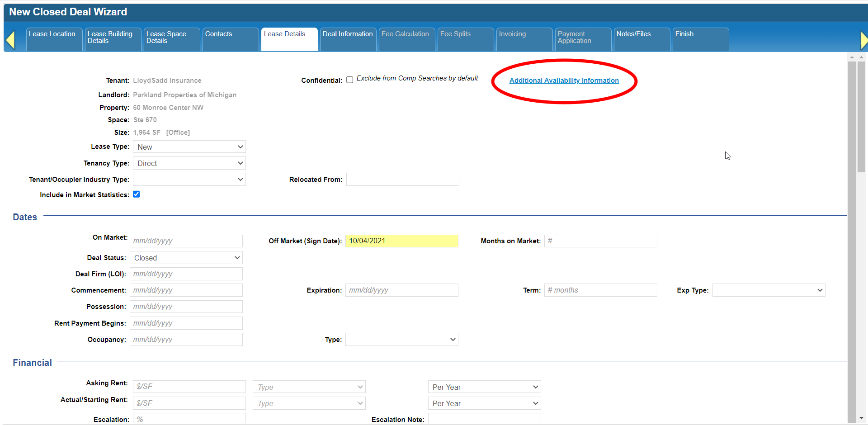Viewport: 868px width, 426px height.
Task: Open the Deal Status dropdown
Action: click(186, 258)
